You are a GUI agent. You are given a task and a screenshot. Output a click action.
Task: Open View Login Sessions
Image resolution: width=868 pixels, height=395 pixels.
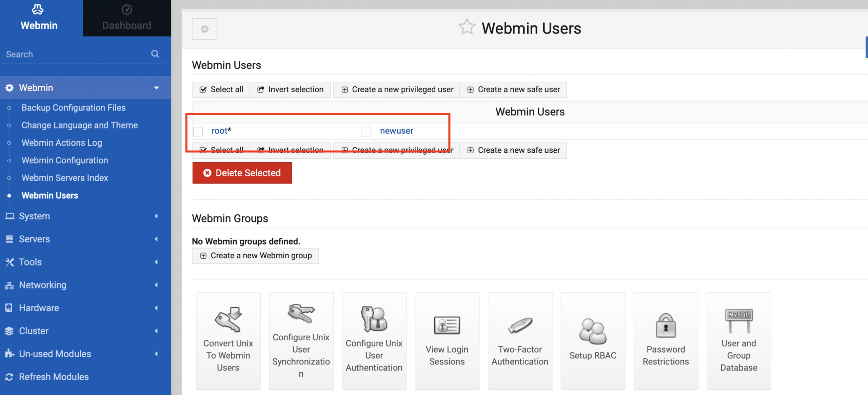(447, 340)
